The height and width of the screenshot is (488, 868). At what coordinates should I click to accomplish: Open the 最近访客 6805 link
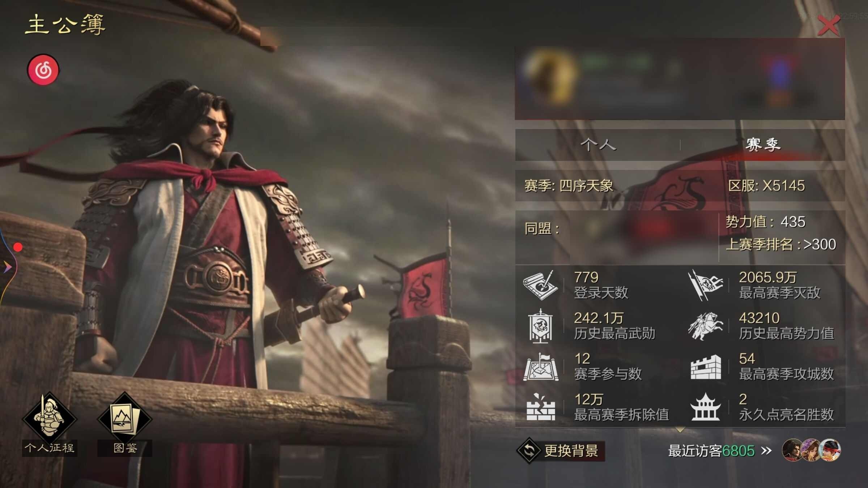pos(711,451)
